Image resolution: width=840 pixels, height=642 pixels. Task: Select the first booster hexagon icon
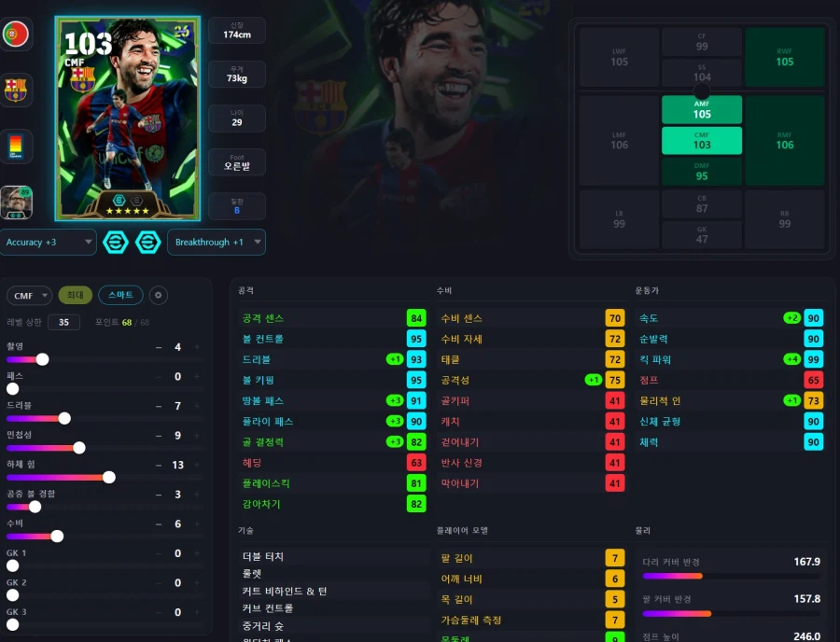[116, 243]
